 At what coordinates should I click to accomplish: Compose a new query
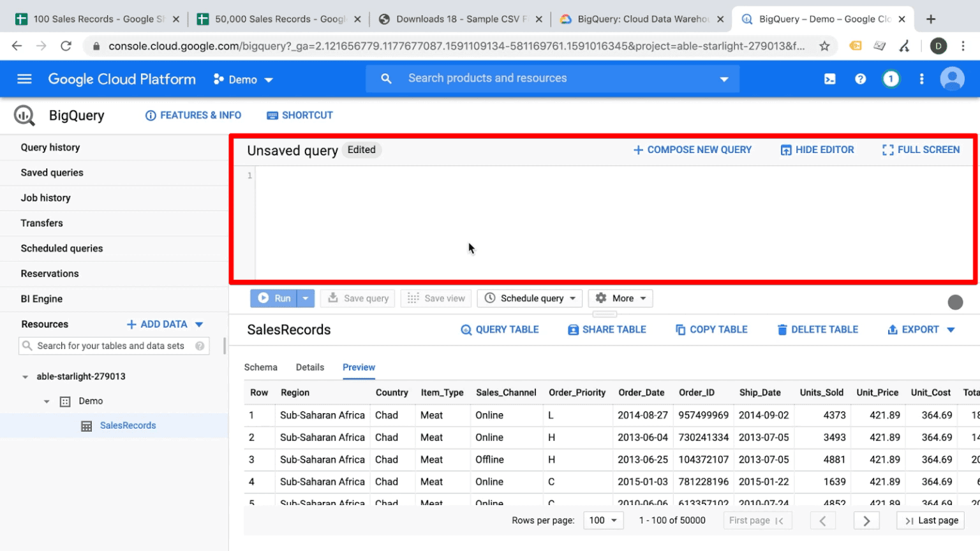[x=692, y=149]
